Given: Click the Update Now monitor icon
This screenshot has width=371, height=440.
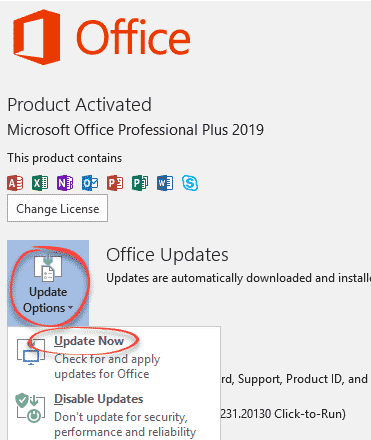Looking at the screenshot, I should coord(31,352).
